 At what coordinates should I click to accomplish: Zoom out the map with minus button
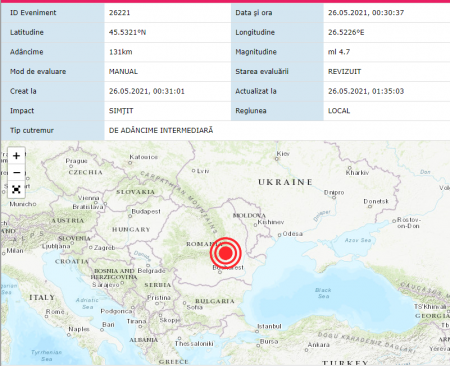pos(16,173)
